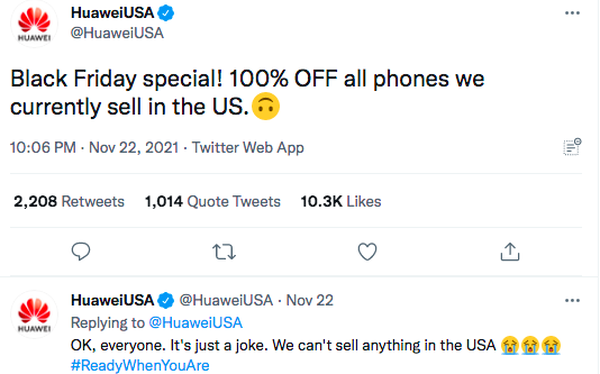View the 2,208 Retweets list
The height and width of the screenshot is (374, 600).
69,201
